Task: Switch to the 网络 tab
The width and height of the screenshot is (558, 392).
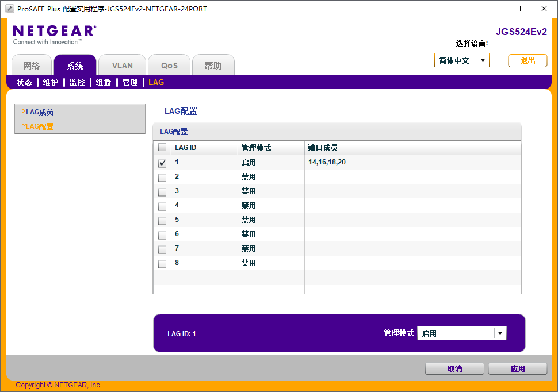Action: point(32,66)
